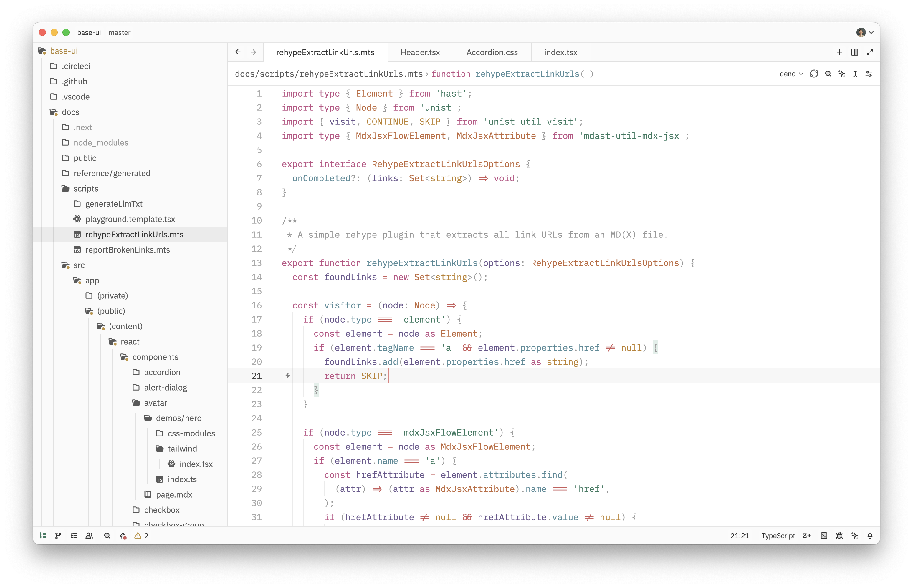
Task: Open agent panel sparkle icon in status bar
Action: (x=855, y=536)
